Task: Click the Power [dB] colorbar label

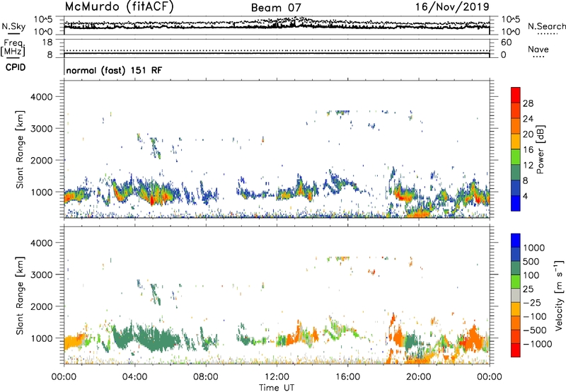Action: (x=541, y=149)
